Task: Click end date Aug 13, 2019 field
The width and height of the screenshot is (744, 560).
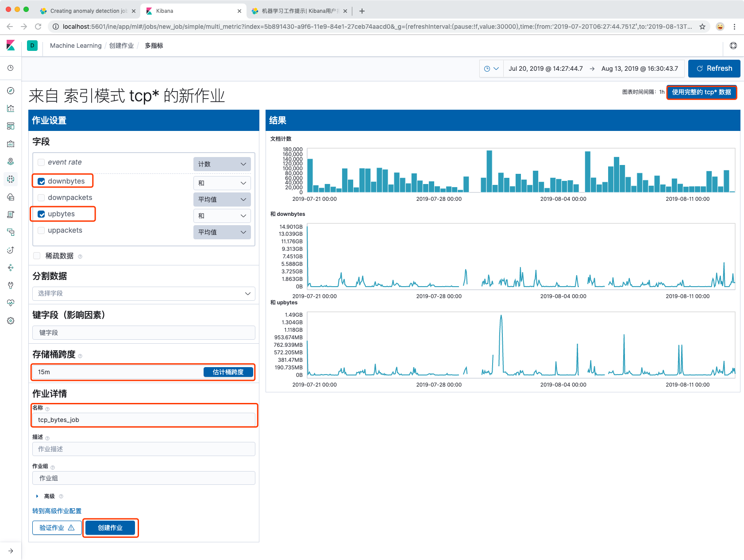Action: point(640,69)
